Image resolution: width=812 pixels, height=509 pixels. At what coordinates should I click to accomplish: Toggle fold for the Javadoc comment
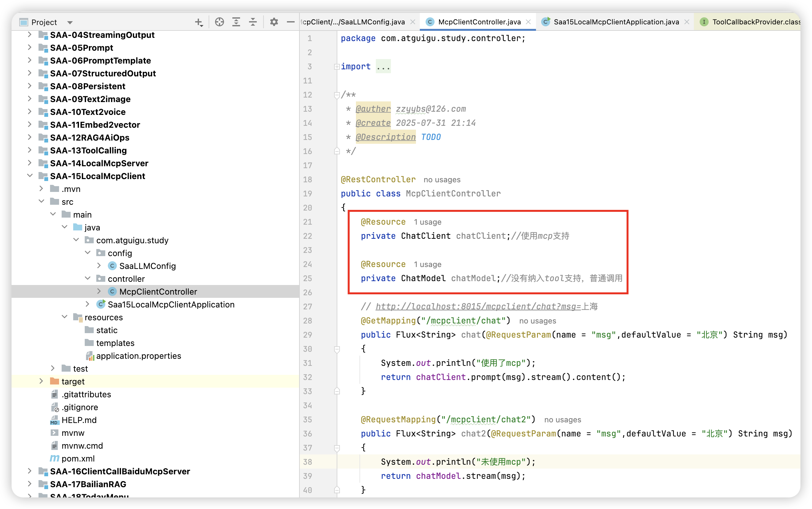337,95
